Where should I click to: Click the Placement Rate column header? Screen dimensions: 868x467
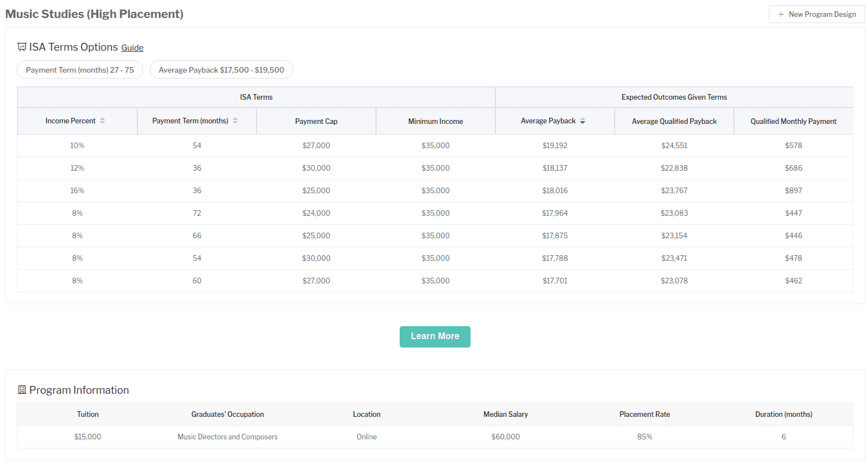(x=645, y=414)
